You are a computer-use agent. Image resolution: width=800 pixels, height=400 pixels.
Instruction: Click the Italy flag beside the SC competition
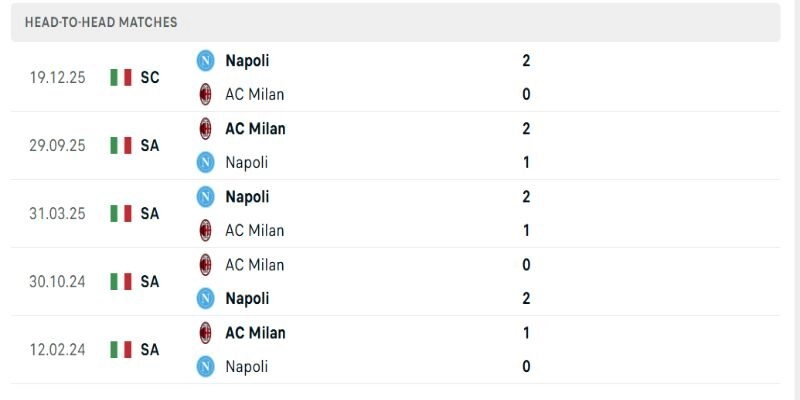pos(121,77)
